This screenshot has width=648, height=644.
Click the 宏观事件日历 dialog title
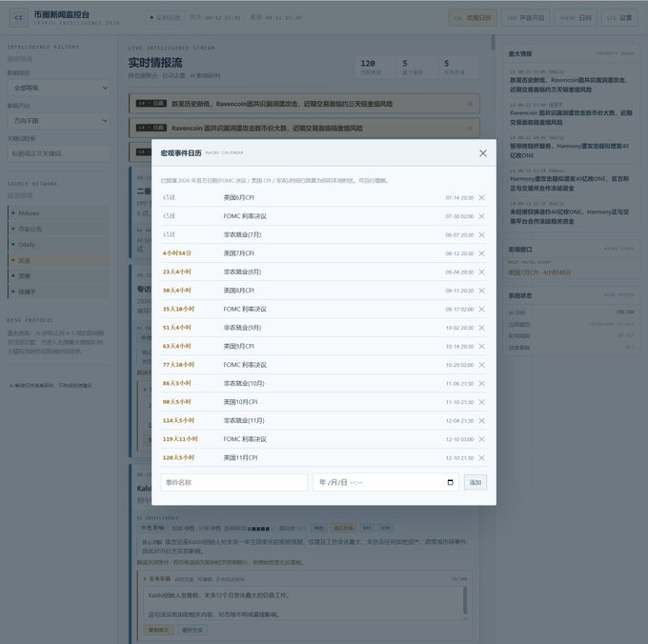181,153
